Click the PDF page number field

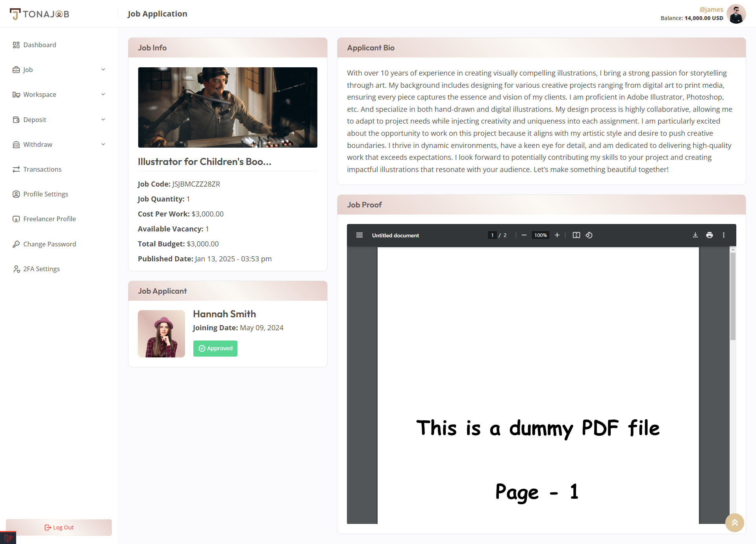tap(492, 235)
